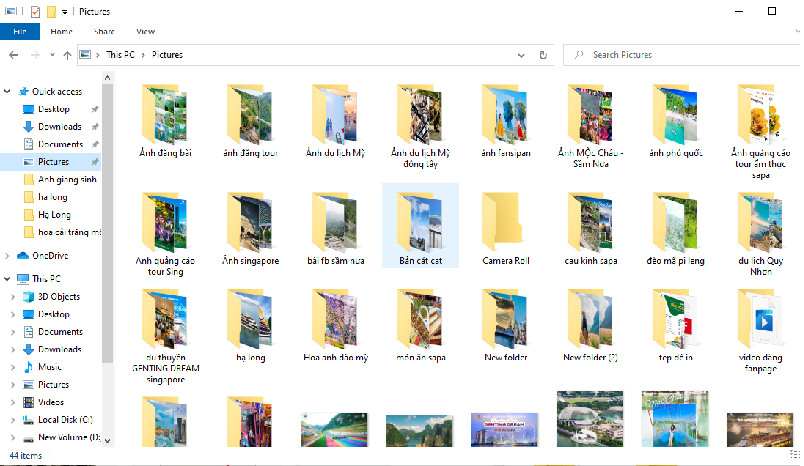Select the Ảnh singapore folder
This screenshot has width=804, height=466.
pyautogui.click(x=250, y=228)
